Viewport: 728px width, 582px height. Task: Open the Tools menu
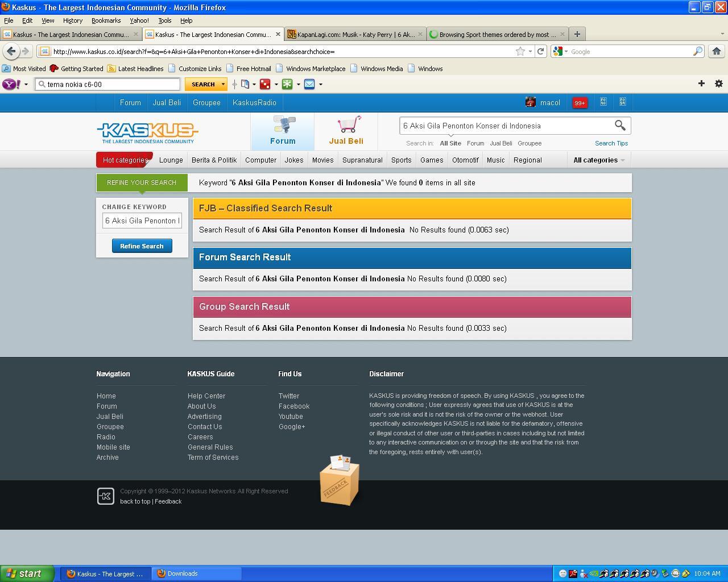click(164, 20)
